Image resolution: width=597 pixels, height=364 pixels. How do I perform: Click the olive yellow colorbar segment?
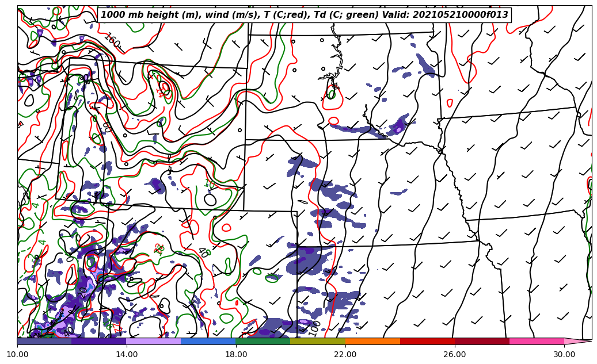[x=318, y=341]
